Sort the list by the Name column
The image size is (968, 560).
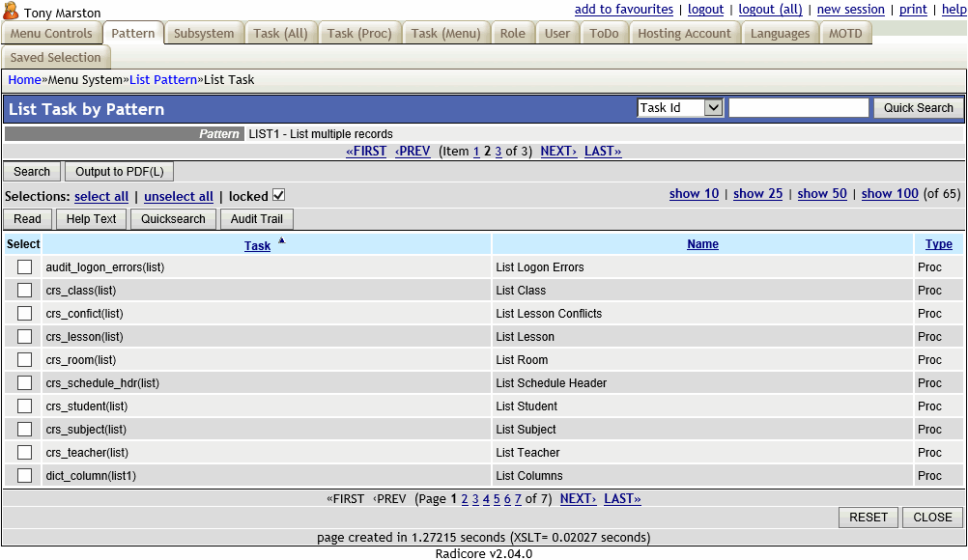702,243
